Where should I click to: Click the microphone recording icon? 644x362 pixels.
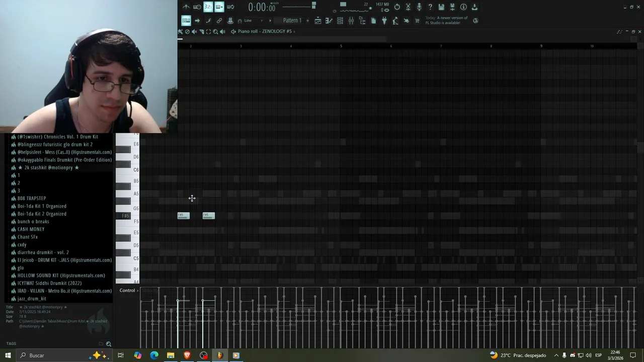coord(419,7)
